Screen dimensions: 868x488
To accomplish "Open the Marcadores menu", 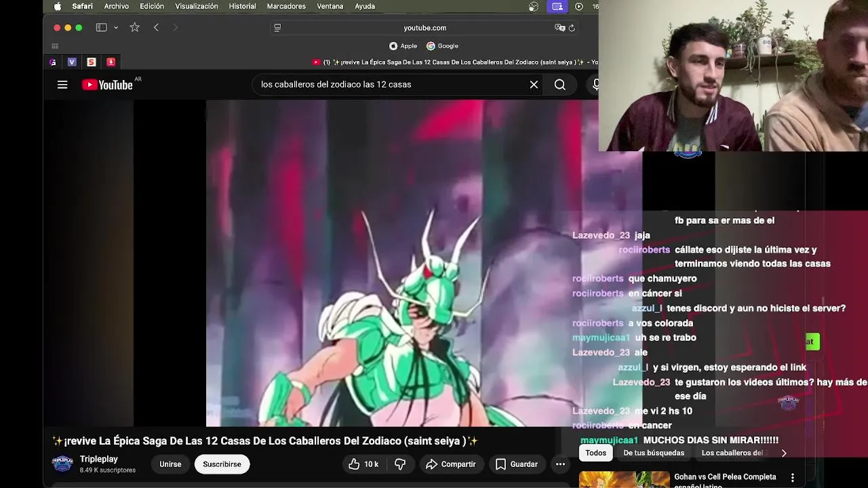I will tap(286, 6).
